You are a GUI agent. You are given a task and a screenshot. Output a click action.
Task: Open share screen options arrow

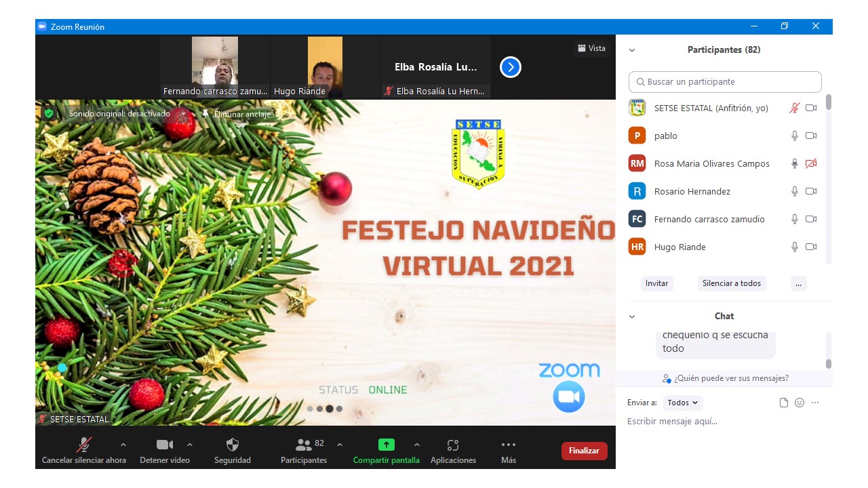417,445
